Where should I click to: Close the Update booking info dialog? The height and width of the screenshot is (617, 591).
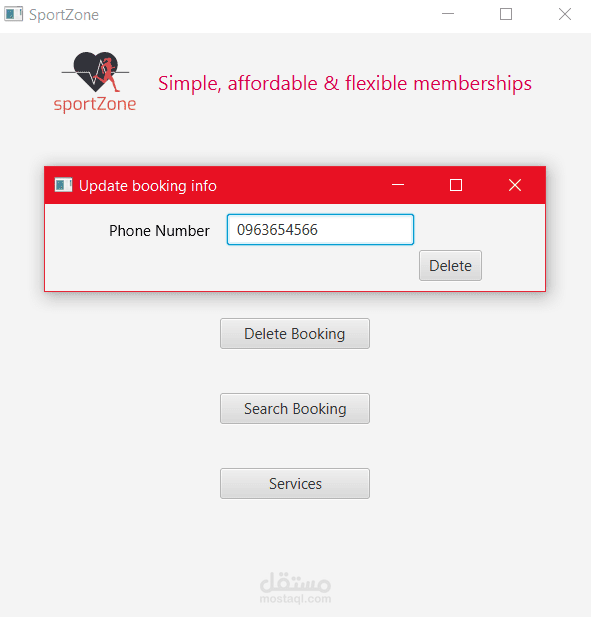[515, 185]
